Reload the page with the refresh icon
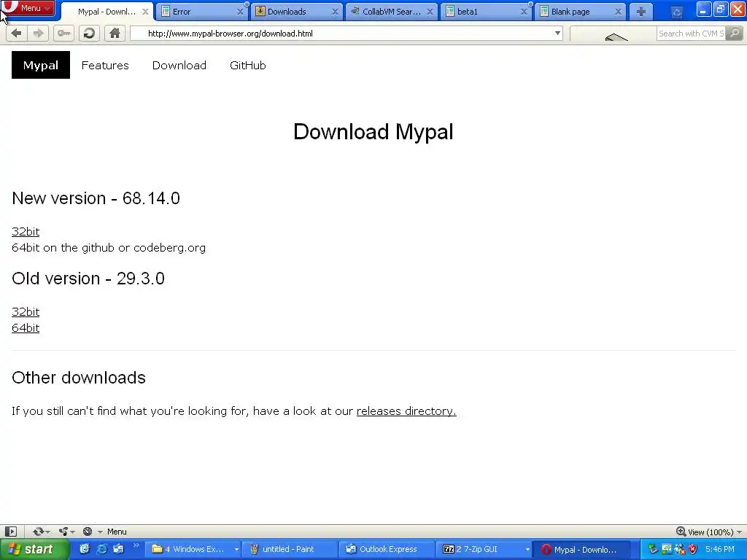This screenshot has width=747, height=560. tap(89, 34)
